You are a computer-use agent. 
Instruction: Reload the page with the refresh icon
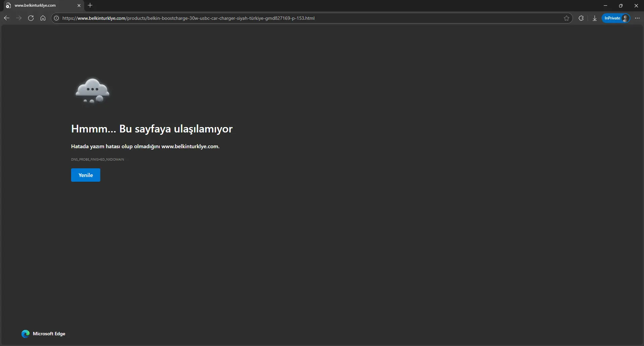pos(31,18)
